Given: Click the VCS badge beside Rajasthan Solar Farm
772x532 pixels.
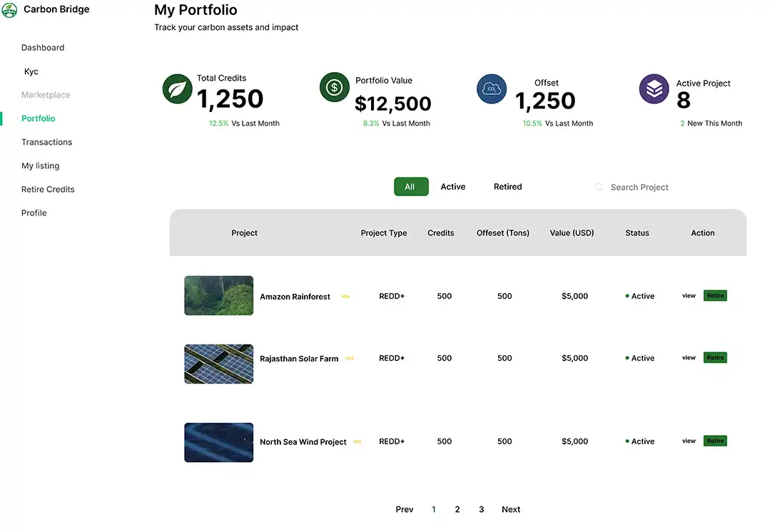Looking at the screenshot, I should pyautogui.click(x=350, y=358).
